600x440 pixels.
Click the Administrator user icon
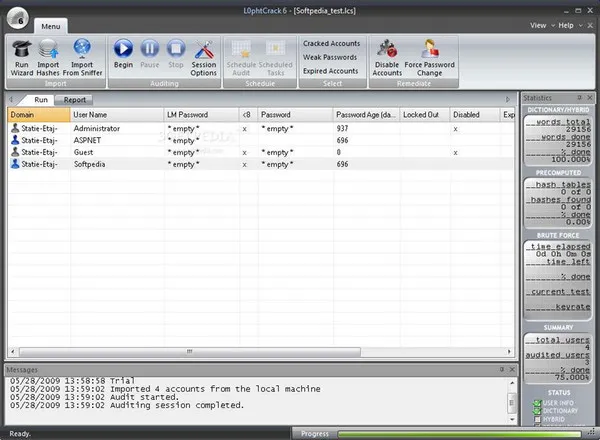(x=15, y=128)
